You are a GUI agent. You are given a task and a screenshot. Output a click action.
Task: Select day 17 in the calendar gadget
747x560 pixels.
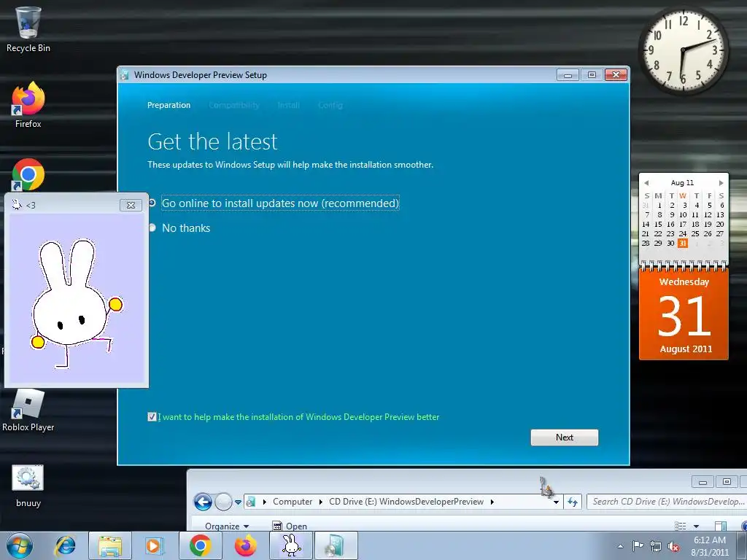click(x=683, y=225)
